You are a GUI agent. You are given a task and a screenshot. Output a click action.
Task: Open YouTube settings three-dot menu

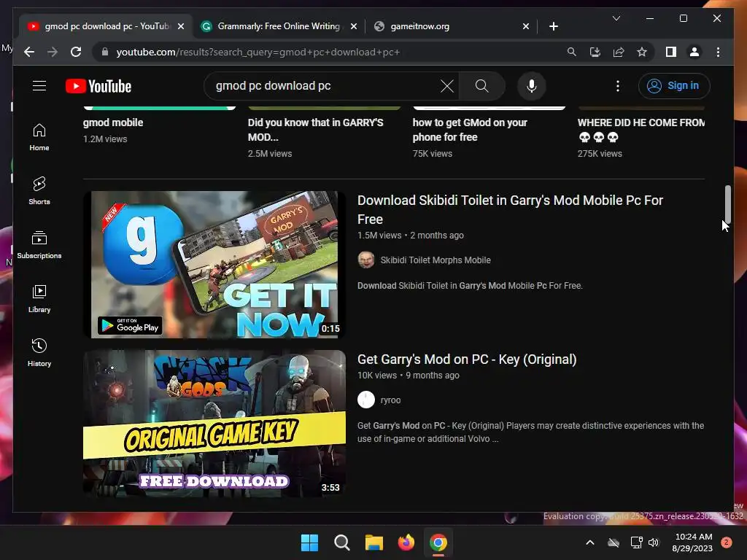click(x=618, y=86)
